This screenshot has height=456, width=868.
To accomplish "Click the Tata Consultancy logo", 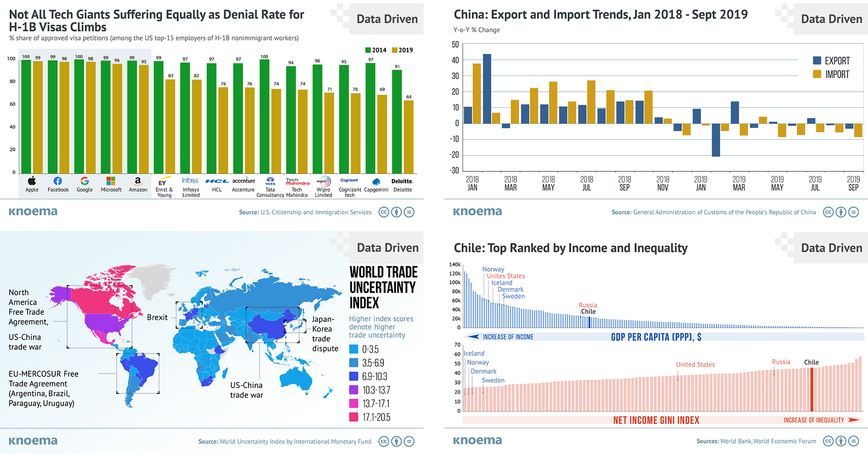I will 270,181.
